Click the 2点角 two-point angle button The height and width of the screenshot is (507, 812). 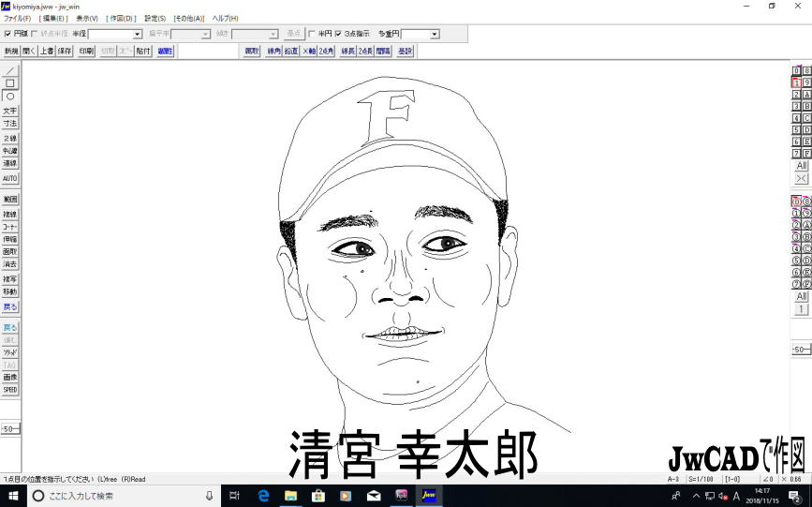coord(326,51)
